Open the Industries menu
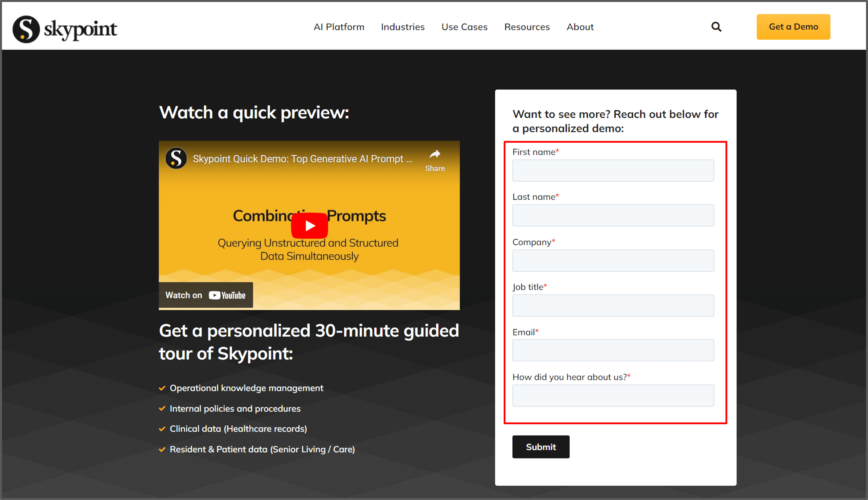 point(403,27)
